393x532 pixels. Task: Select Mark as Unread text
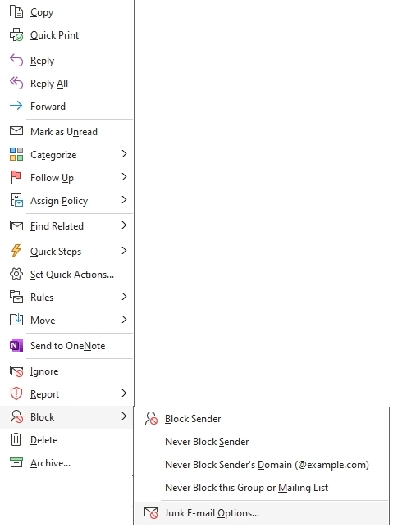[64, 132]
